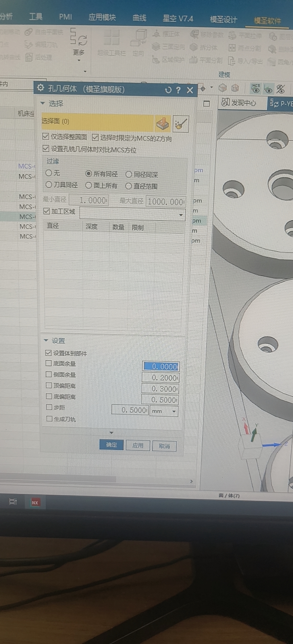Click the 确定 button
The width and height of the screenshot is (293, 644).
pyautogui.click(x=112, y=445)
